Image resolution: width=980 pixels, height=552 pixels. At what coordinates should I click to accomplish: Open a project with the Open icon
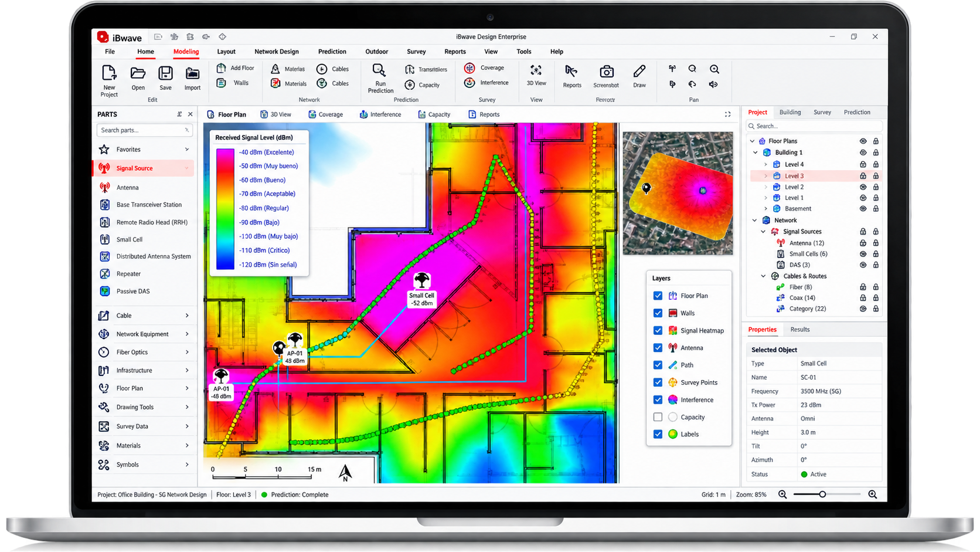point(138,73)
